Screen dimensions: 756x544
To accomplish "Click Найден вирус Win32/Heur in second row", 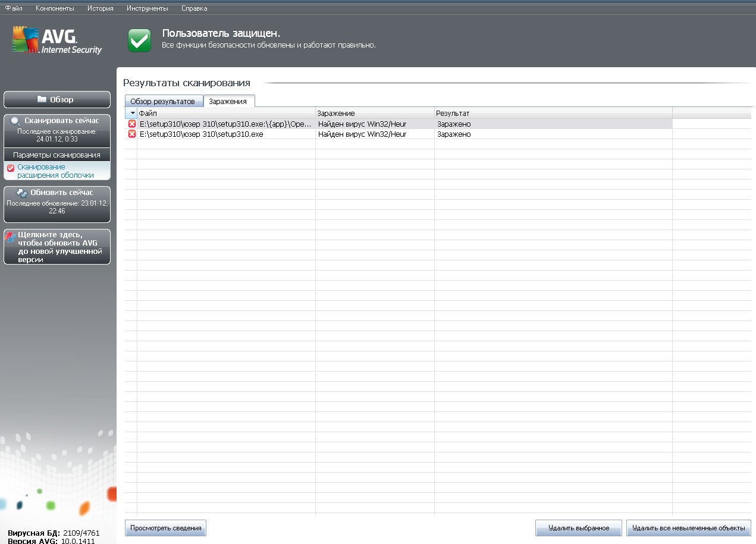I will (362, 134).
